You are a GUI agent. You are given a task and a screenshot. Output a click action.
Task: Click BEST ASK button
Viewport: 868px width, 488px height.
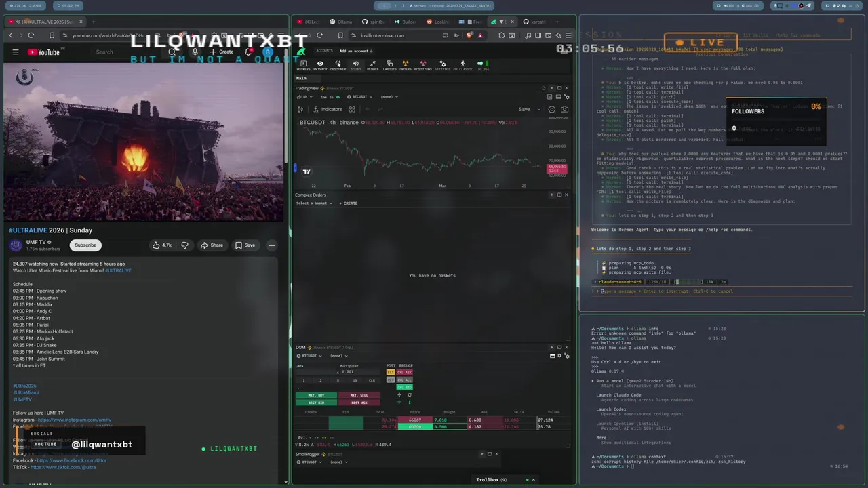(359, 403)
